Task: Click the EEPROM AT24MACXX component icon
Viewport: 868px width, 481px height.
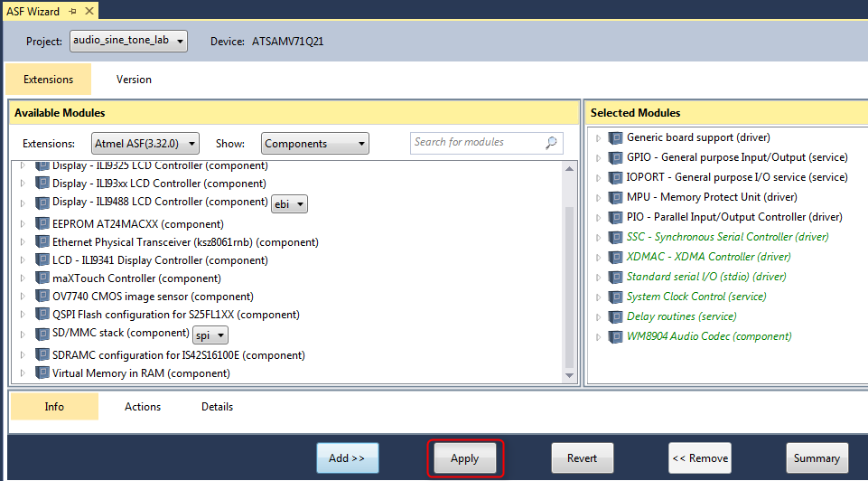Action: pyautogui.click(x=42, y=224)
